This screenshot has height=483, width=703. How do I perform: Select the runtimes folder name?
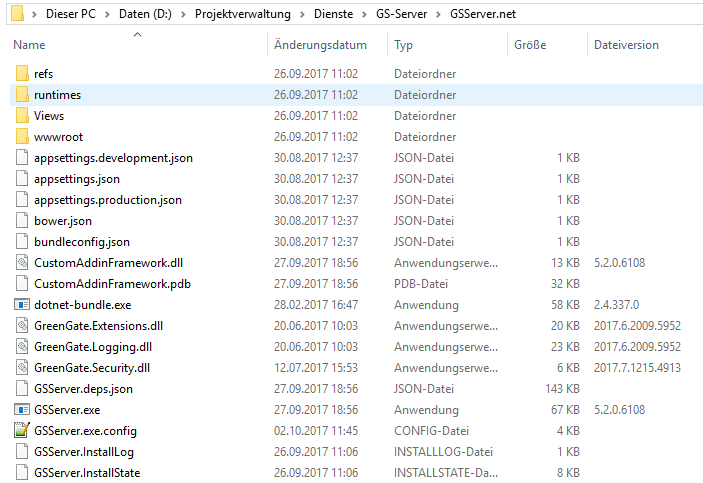57,95
